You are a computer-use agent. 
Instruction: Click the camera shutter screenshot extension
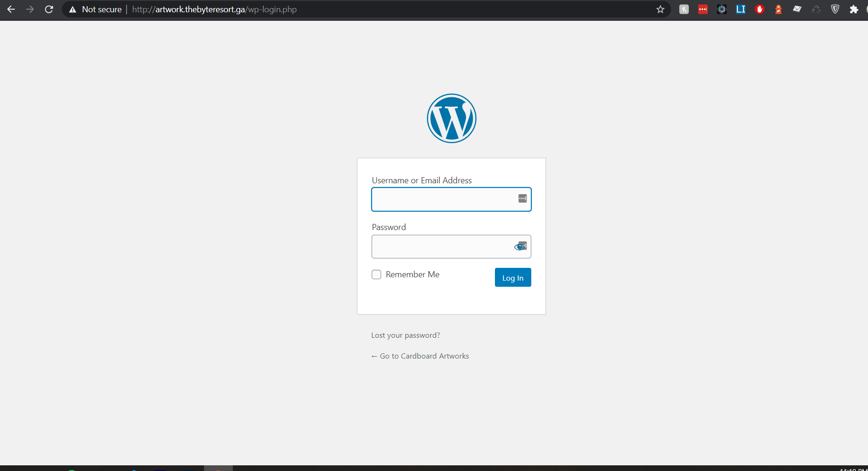tap(722, 9)
